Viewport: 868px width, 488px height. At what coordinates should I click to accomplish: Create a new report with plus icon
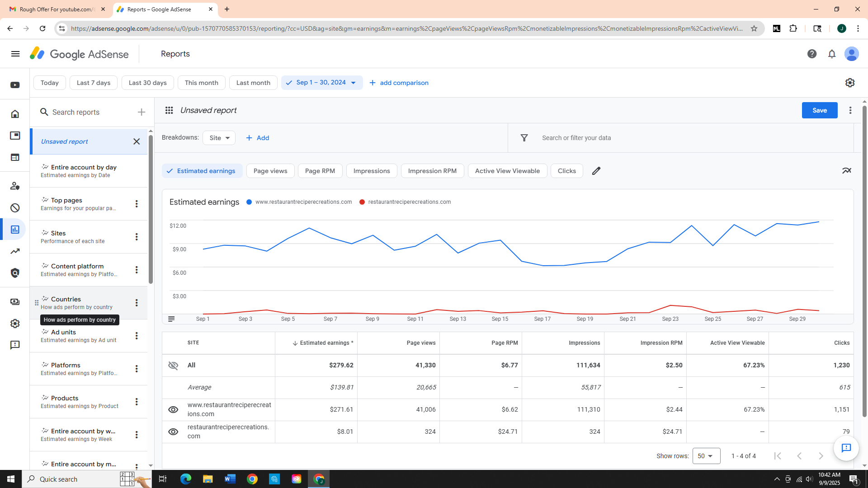point(142,112)
